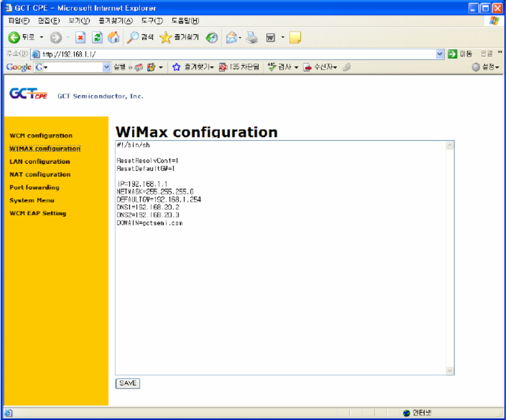Click the text area scroll up arrow
The image size is (506, 420).
point(450,146)
